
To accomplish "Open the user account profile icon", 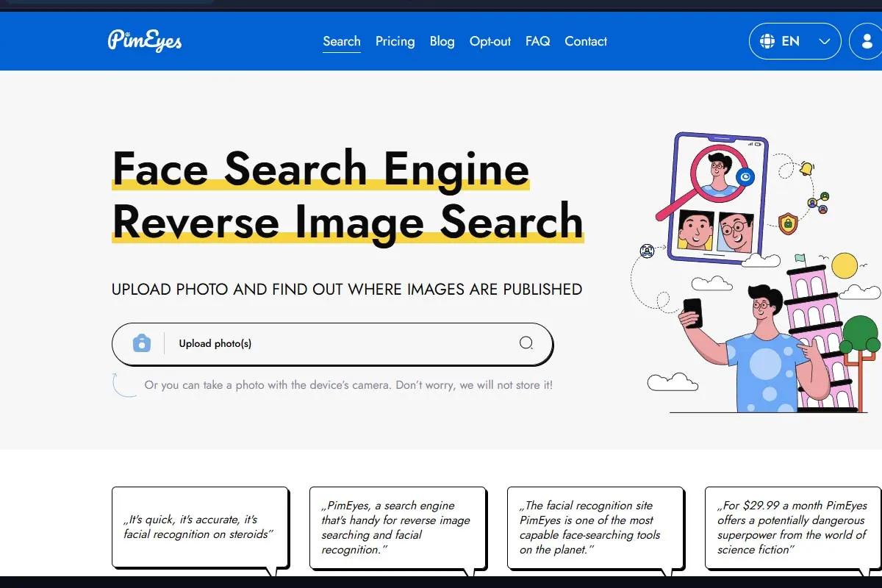I will tap(866, 41).
